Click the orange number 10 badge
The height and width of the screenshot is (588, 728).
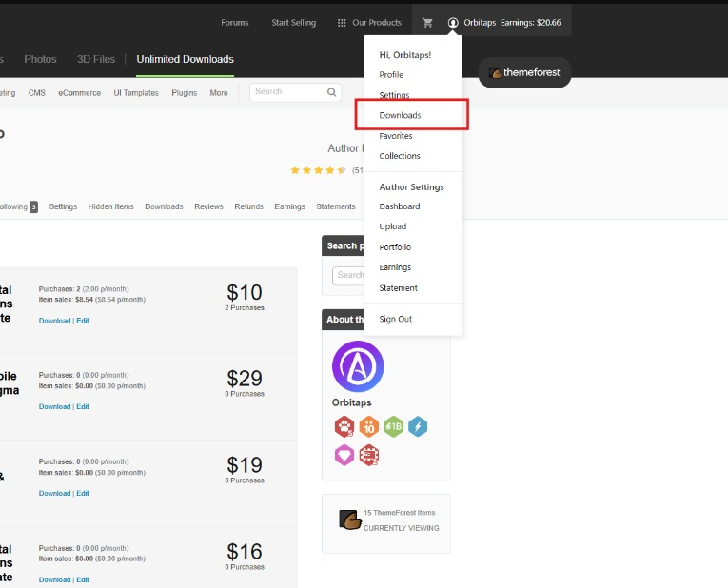point(368,427)
